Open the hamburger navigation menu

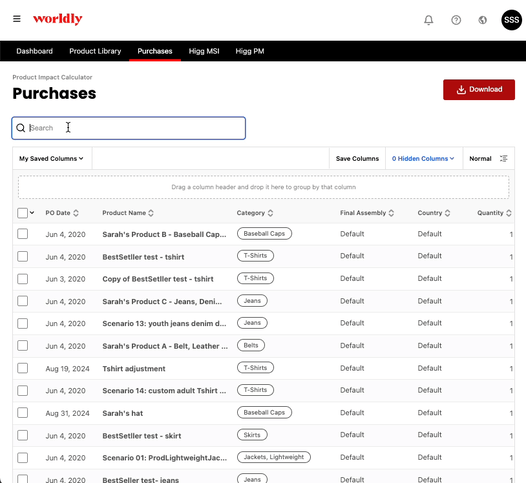tap(17, 19)
